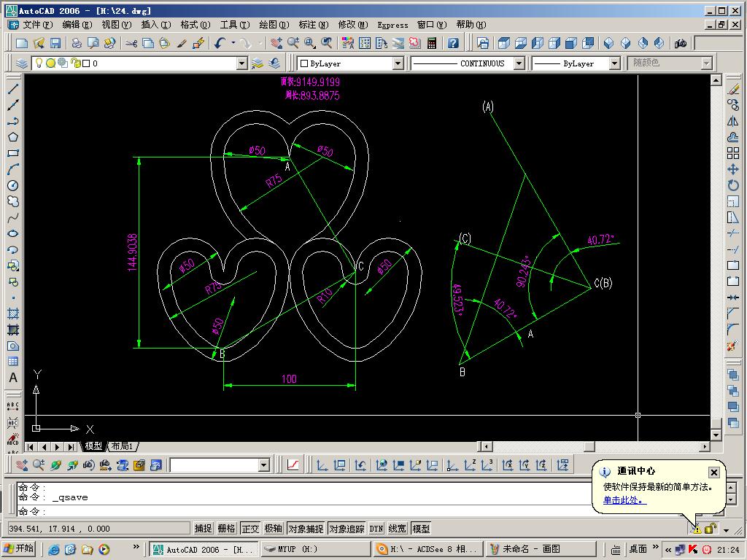Open the 标注(N) menu
The height and width of the screenshot is (560, 747).
click(314, 25)
